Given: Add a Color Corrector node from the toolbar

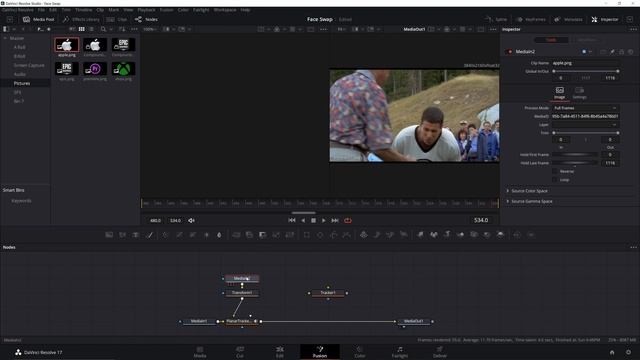Looking at the screenshot, I should tap(165, 235).
